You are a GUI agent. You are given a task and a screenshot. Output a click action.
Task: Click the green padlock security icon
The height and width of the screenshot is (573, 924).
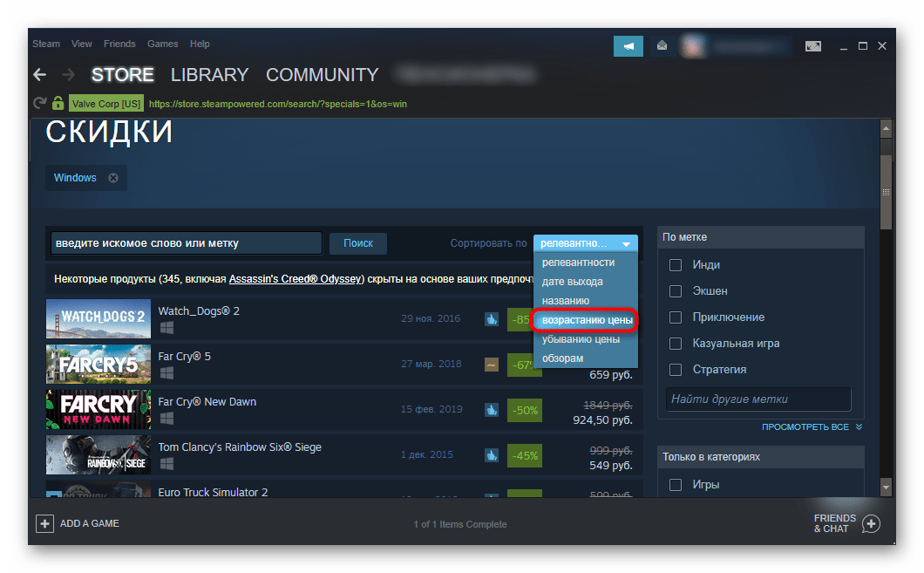click(x=58, y=103)
